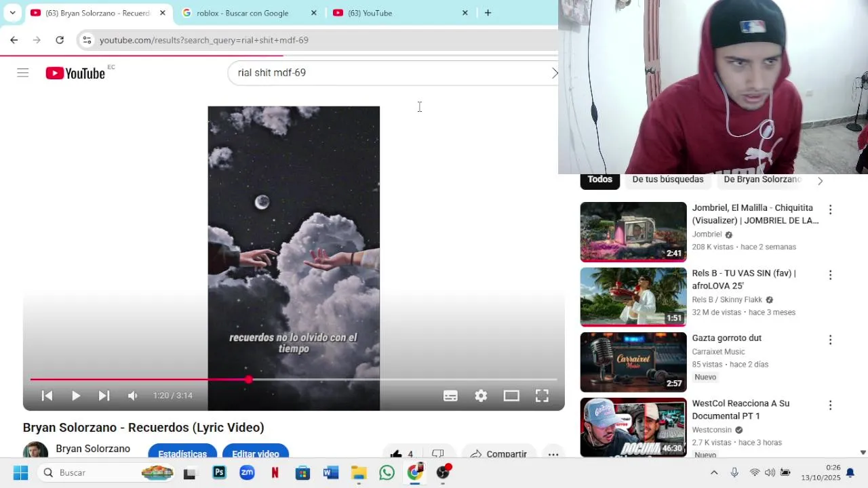
Task: Open a new browser tab
Action: pyautogui.click(x=488, y=13)
